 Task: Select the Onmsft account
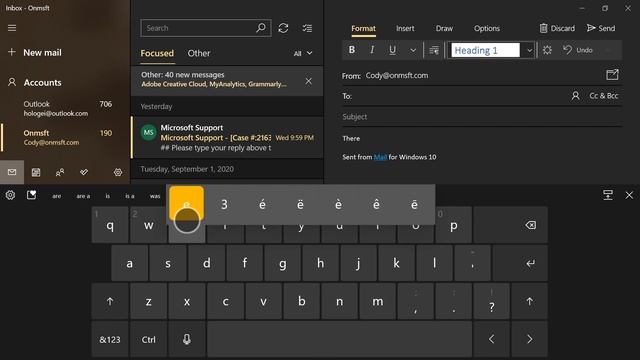tap(65, 138)
